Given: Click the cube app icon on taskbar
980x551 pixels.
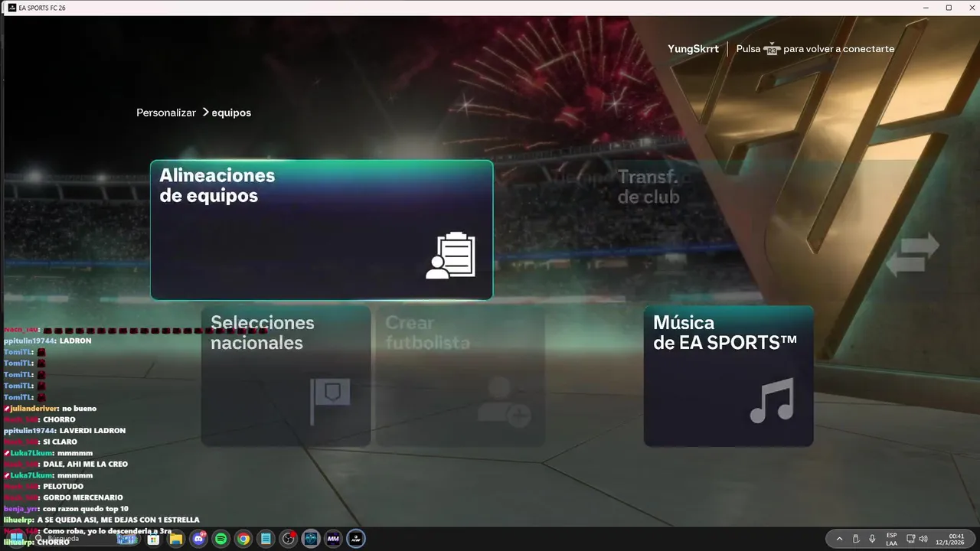Looking at the screenshot, I should tap(310, 539).
